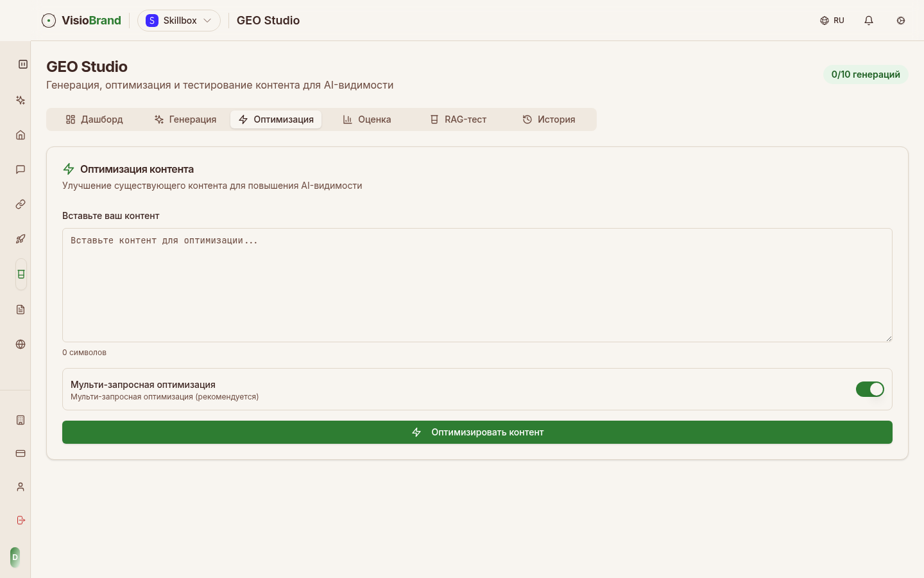Focus the content optimization text area
This screenshot has height=578, width=924.
(477, 285)
